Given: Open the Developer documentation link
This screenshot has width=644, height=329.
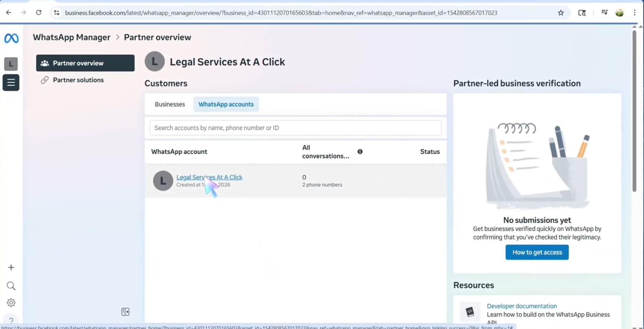Looking at the screenshot, I should pos(521,306).
